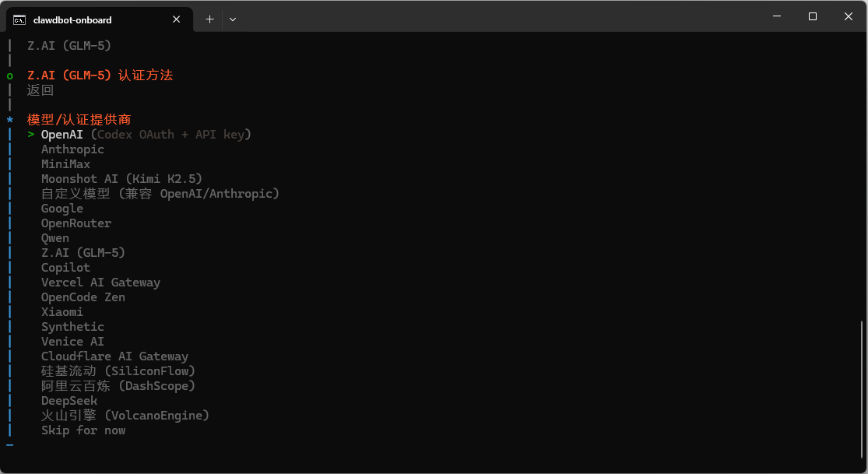Maximize the terminal window
Screen dimensions: 868x474
(x=813, y=16)
